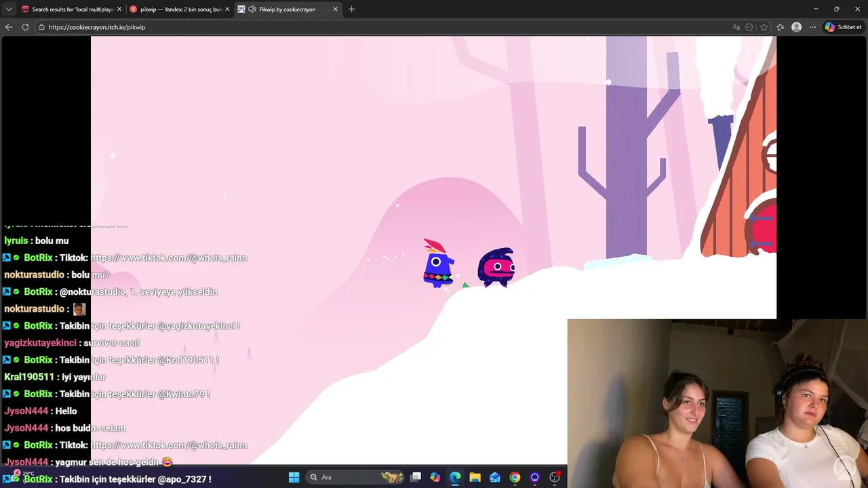Screen dimensions: 868x488
Task: Open the lower TikTok link from BotRix
Action: 169,445
